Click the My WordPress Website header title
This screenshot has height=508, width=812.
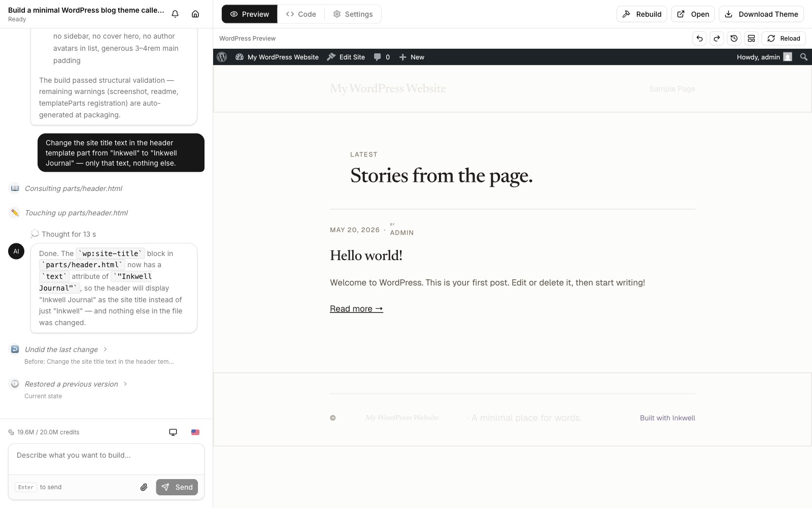388,88
